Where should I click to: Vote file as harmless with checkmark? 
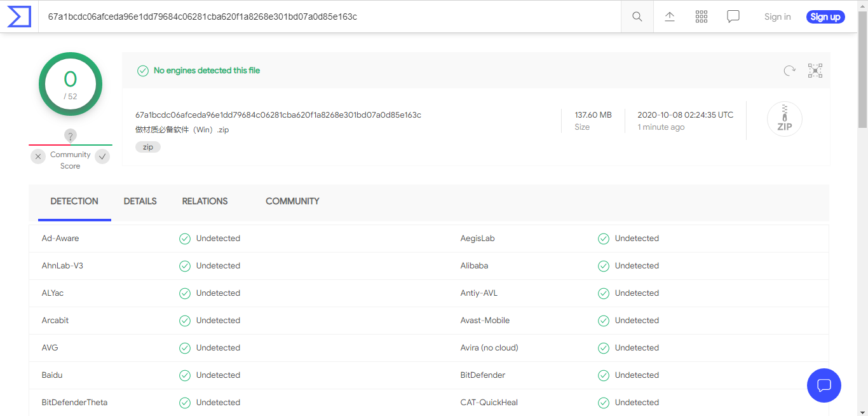[x=102, y=156]
